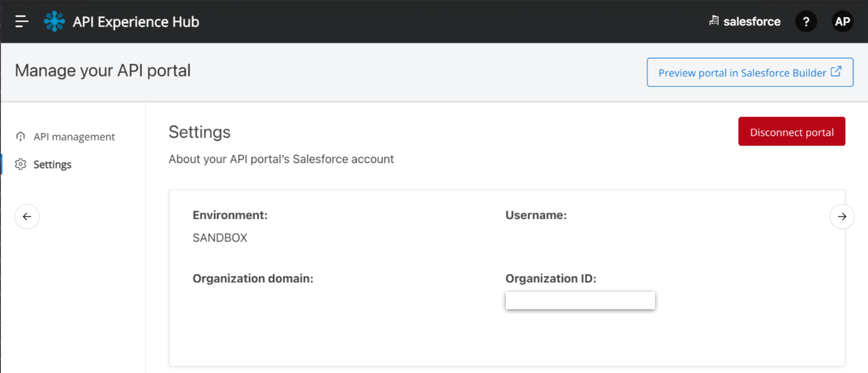Click the API management sidebar icon
The image size is (868, 373).
20,137
